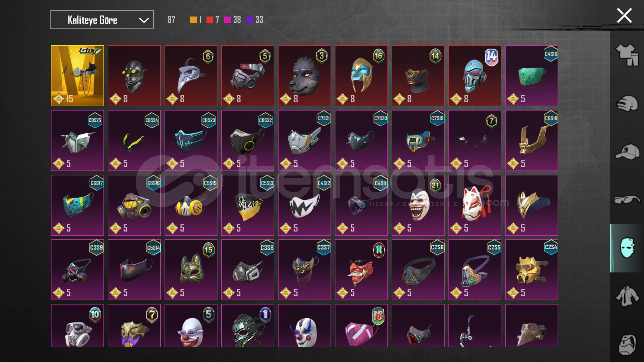
Task: Select the golden GILT glasses item
Action: tap(77, 76)
